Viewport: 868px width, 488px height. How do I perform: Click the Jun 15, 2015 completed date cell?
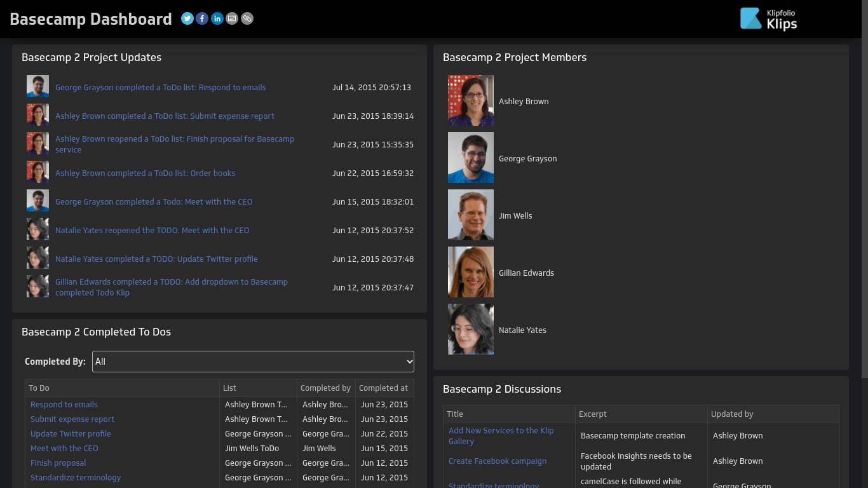pyautogui.click(x=384, y=449)
